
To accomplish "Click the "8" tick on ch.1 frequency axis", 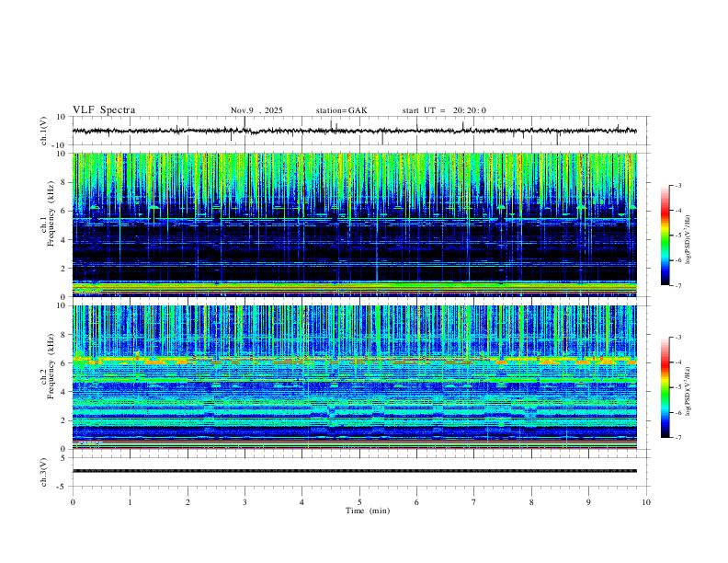I will 63,182.
